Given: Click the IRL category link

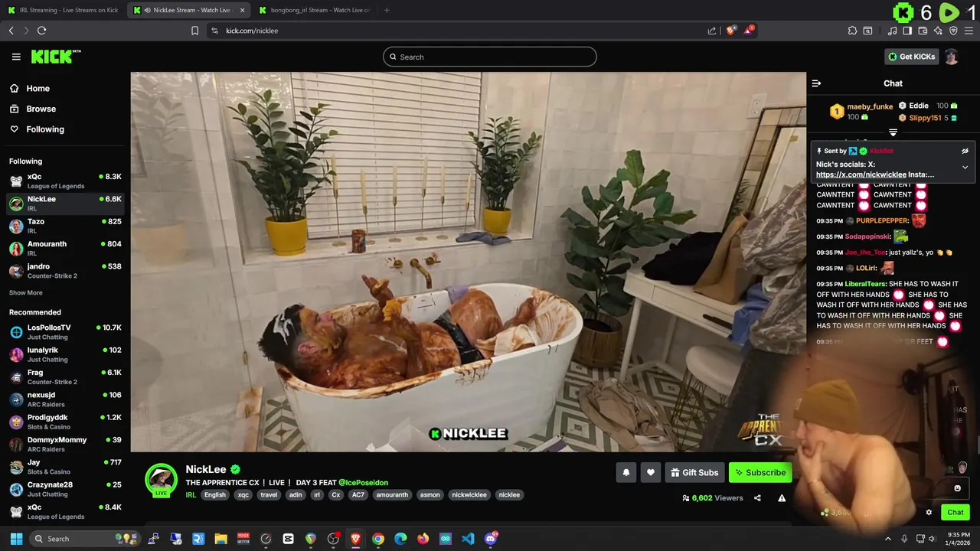Looking at the screenshot, I should 191,495.
